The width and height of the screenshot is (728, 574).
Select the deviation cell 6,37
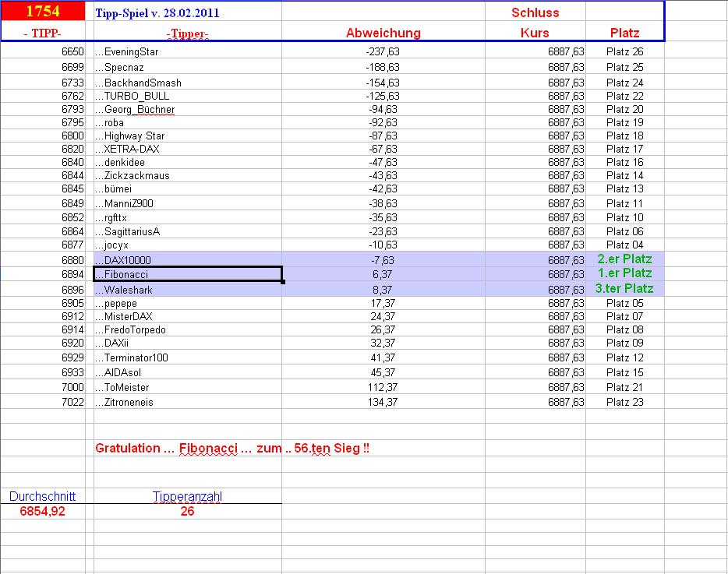(383, 274)
